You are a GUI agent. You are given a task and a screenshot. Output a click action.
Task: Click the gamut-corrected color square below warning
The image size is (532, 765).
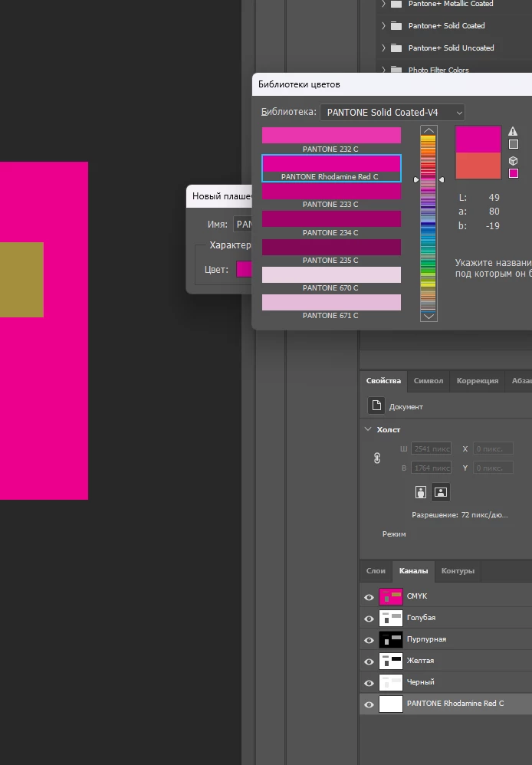[514, 144]
